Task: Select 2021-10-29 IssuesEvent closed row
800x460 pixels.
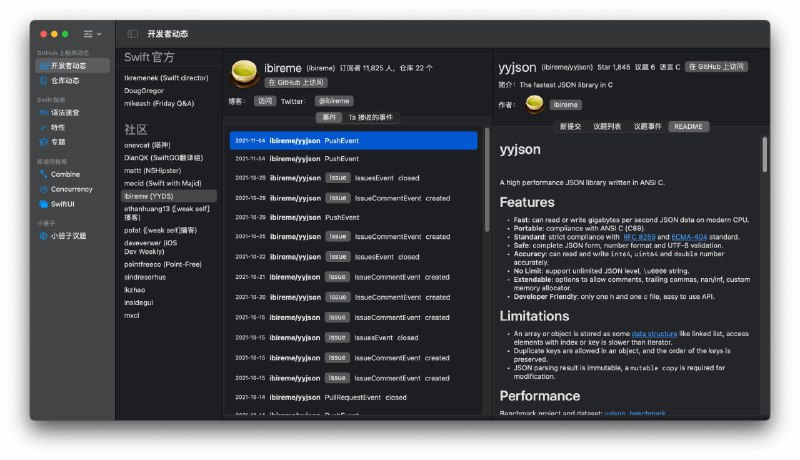Action: coord(354,178)
